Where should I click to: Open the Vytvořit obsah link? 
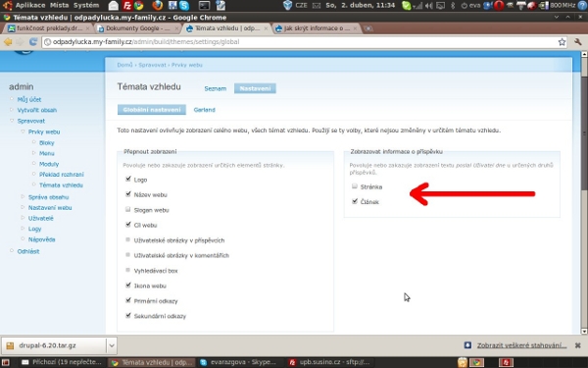(37, 110)
